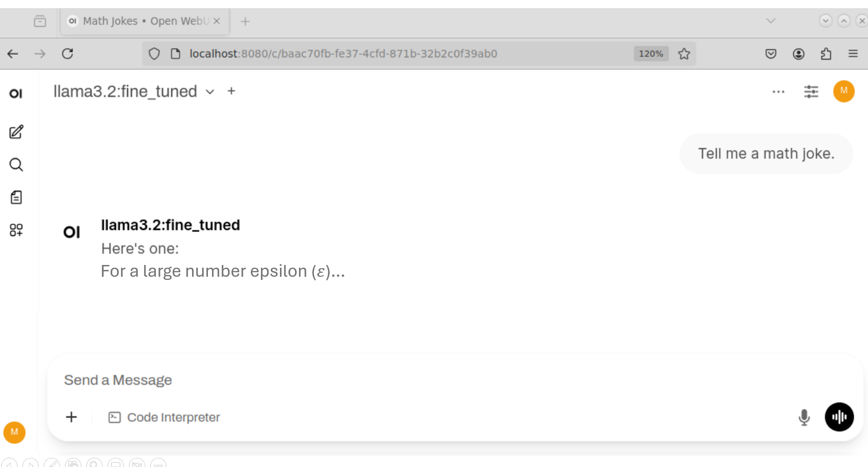Toggle the Code Interpreter option
This screenshot has width=868, height=467.
164,417
